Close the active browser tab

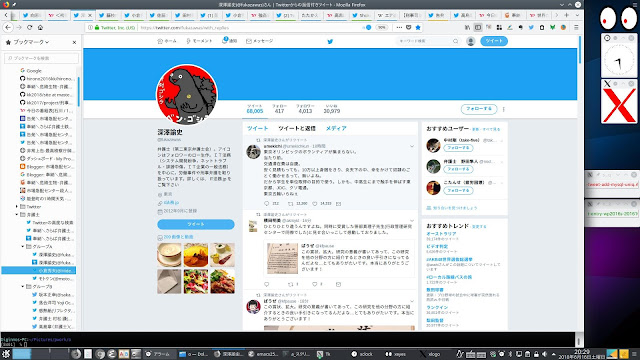click(x=90, y=15)
